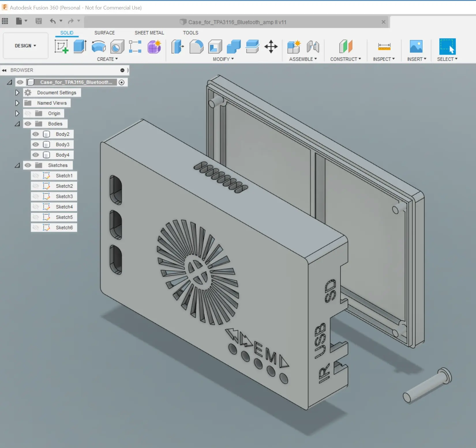The width and height of the screenshot is (476, 448).
Task: Show Sketch1 using its eye icon
Action: pyautogui.click(x=35, y=176)
